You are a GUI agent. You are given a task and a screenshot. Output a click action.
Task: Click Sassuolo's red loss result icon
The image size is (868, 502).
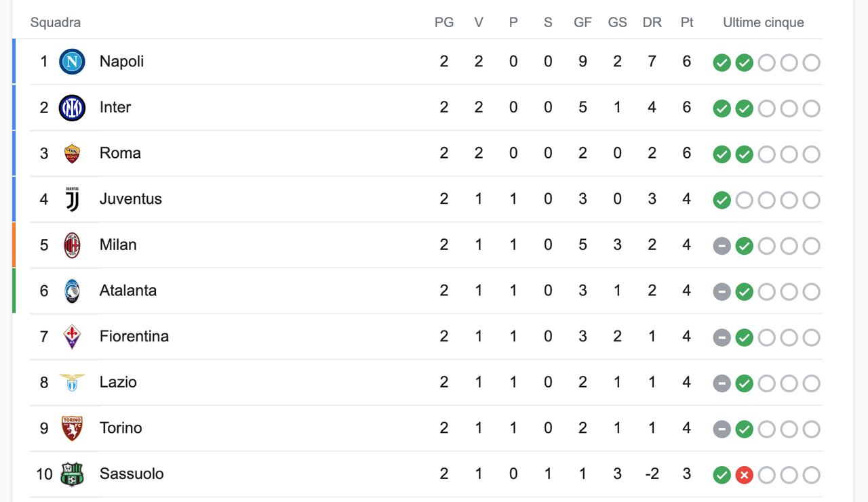pos(744,475)
